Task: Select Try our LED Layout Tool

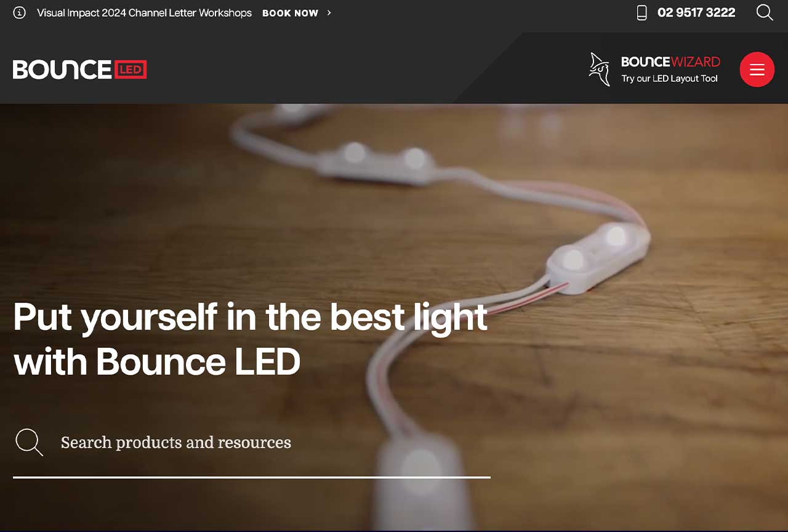Action: (x=670, y=79)
